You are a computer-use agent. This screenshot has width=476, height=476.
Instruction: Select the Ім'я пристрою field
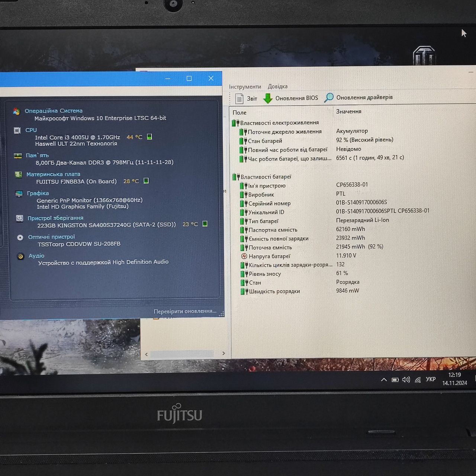click(267, 186)
